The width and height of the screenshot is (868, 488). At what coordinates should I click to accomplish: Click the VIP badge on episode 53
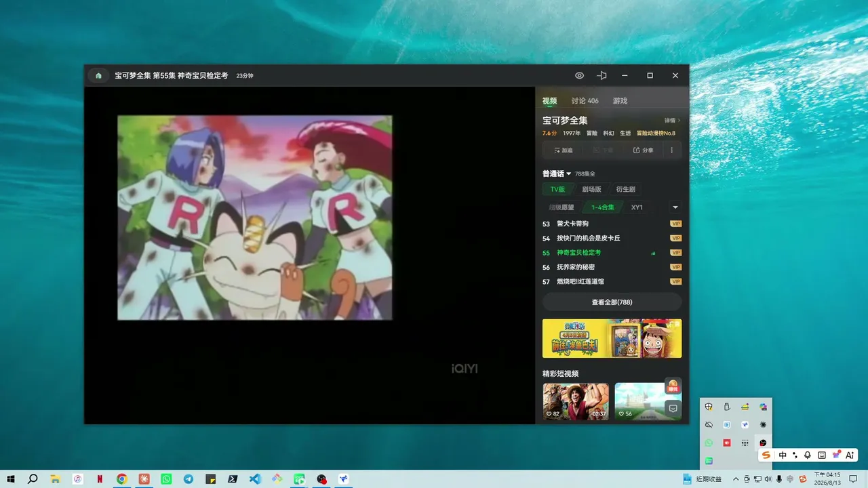coord(675,224)
